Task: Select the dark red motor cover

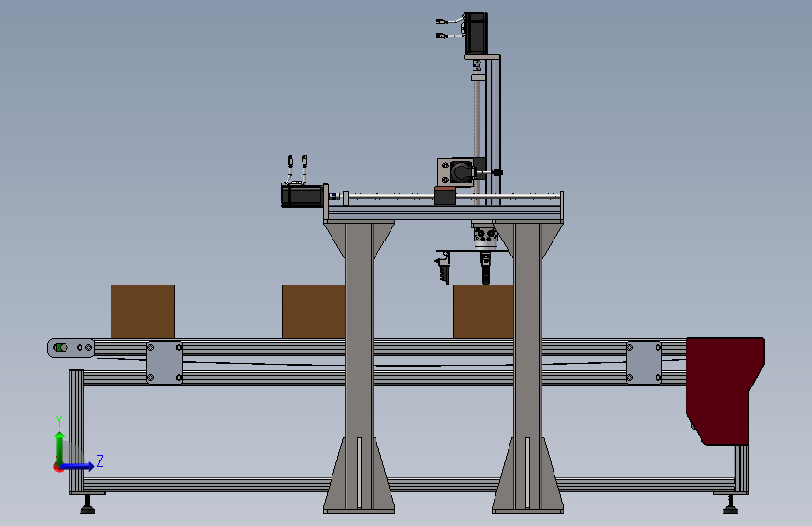Action: coord(723,391)
